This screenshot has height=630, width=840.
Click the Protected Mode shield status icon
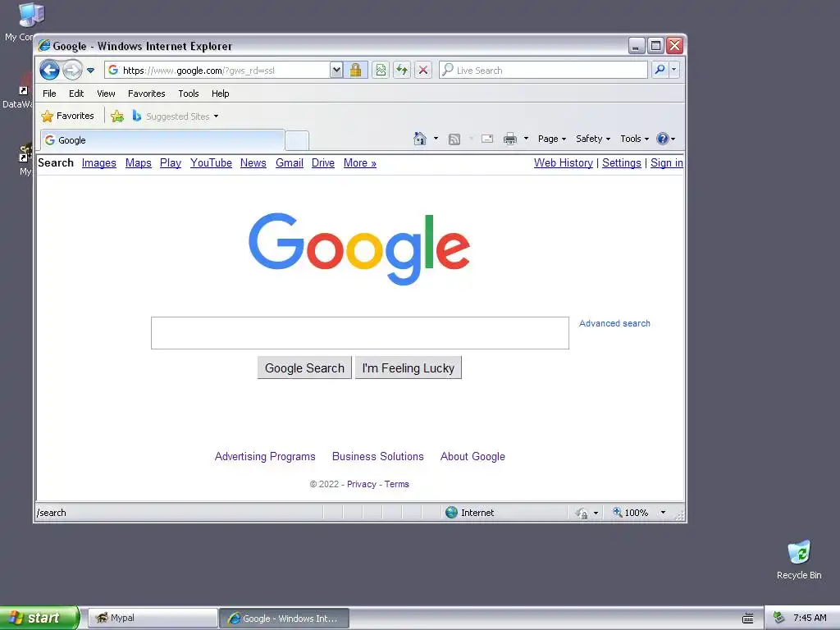[x=582, y=514]
